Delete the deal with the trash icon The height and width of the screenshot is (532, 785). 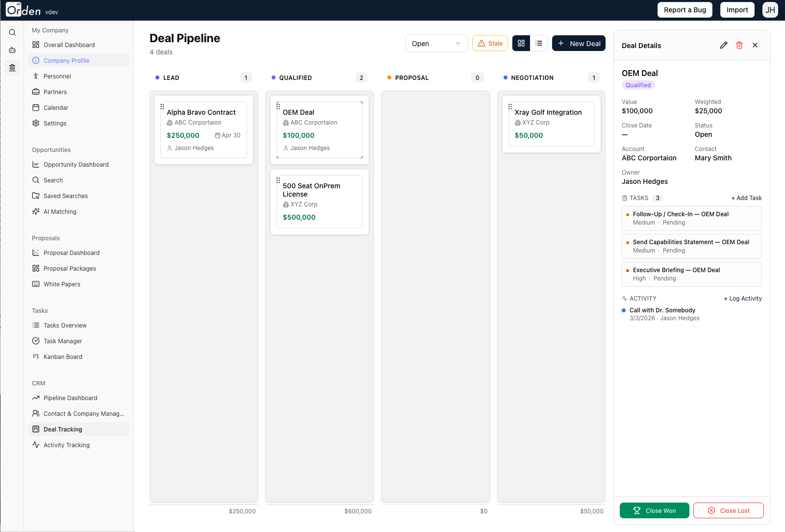click(x=739, y=45)
